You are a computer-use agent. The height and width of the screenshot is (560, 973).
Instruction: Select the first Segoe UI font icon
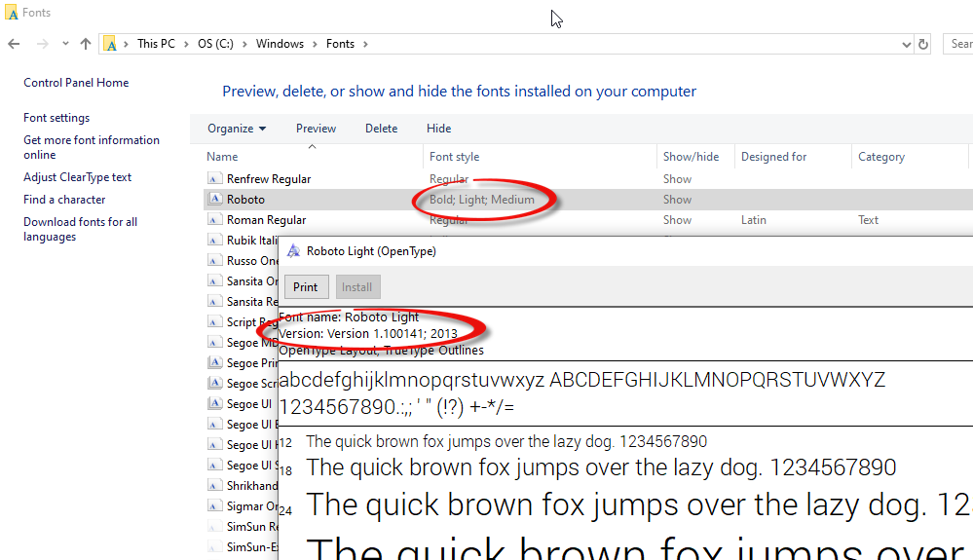point(214,404)
